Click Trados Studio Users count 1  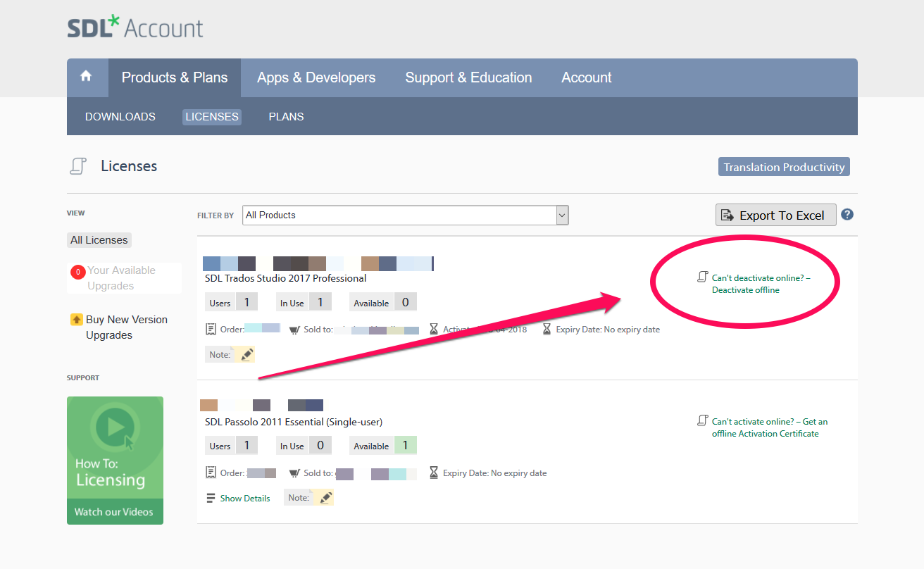pyautogui.click(x=246, y=303)
